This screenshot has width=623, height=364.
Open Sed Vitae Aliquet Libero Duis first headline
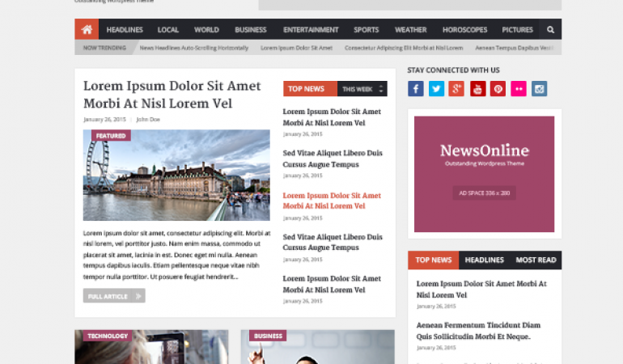(x=333, y=159)
